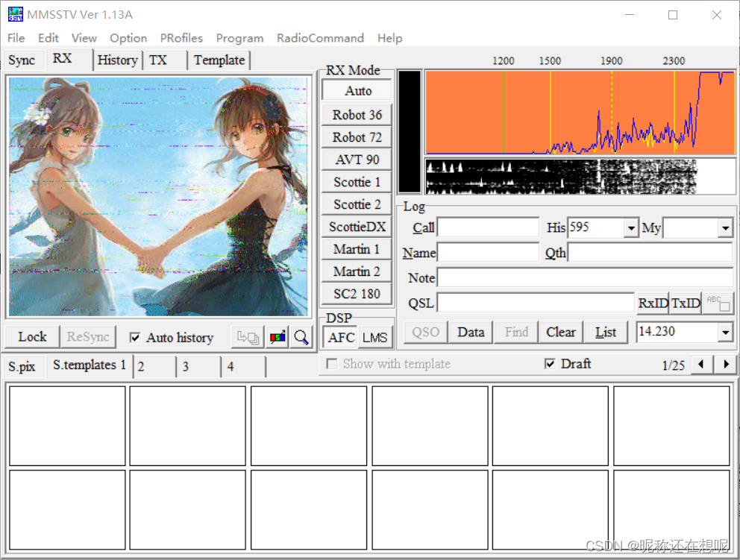This screenshot has height=560, width=740.
Task: Click in the Name input field
Action: (488, 252)
